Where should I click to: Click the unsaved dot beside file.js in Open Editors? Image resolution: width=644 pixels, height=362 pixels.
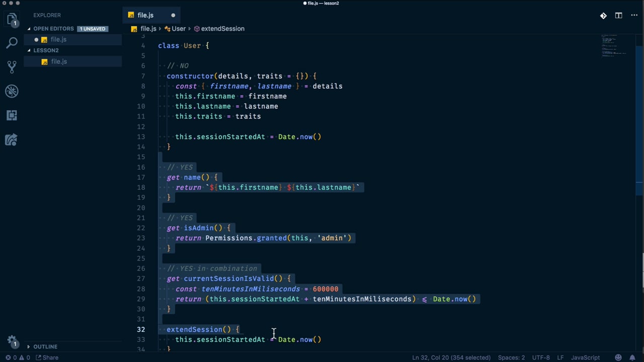[36, 40]
